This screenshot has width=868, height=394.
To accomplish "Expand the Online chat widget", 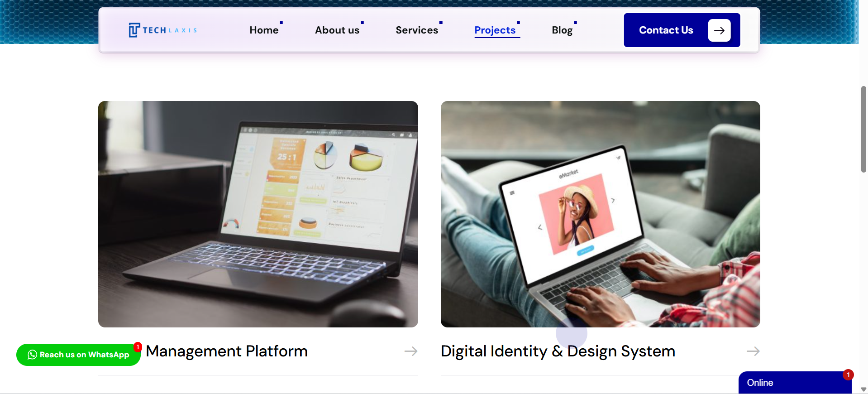I will [795, 383].
